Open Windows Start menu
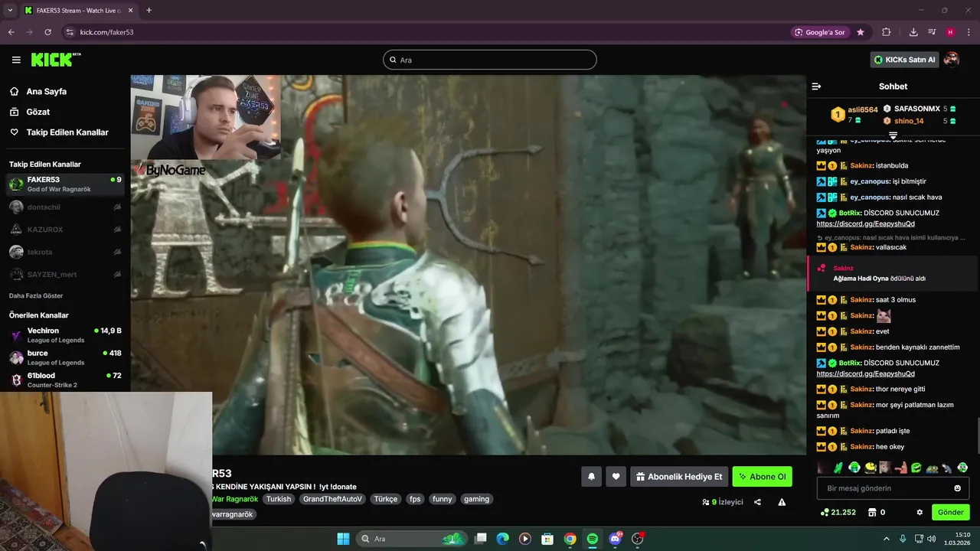 (x=343, y=539)
